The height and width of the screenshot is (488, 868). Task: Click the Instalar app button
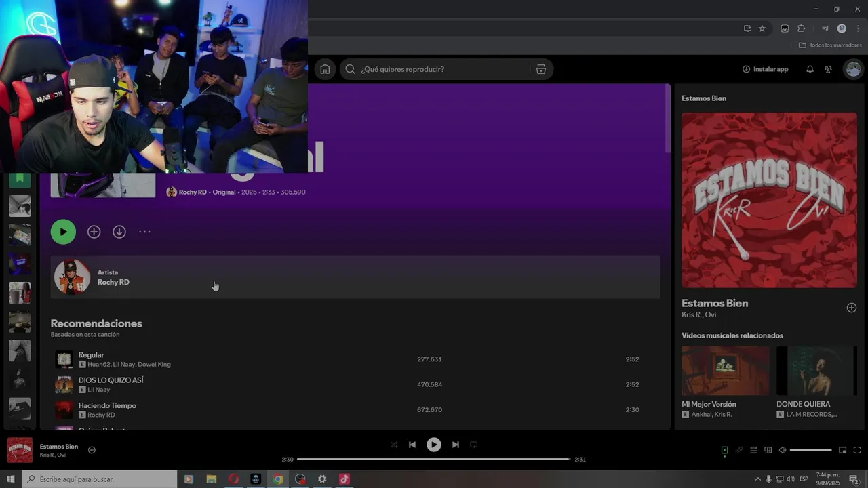[x=765, y=69]
